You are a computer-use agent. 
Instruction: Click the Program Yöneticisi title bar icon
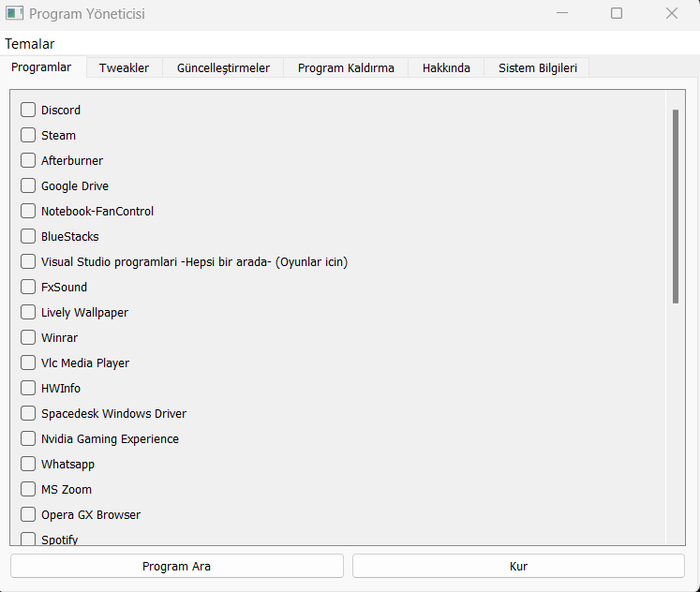pyautogui.click(x=14, y=13)
